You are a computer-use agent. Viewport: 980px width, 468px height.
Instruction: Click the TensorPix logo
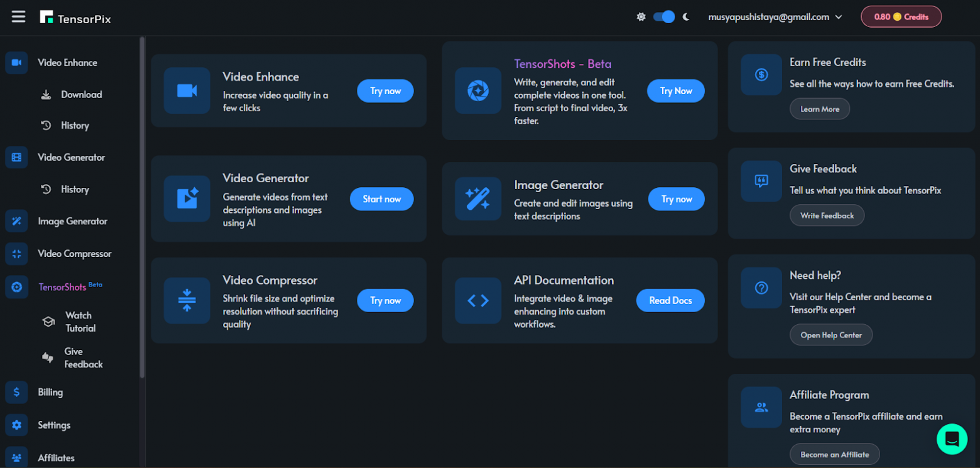[75, 18]
